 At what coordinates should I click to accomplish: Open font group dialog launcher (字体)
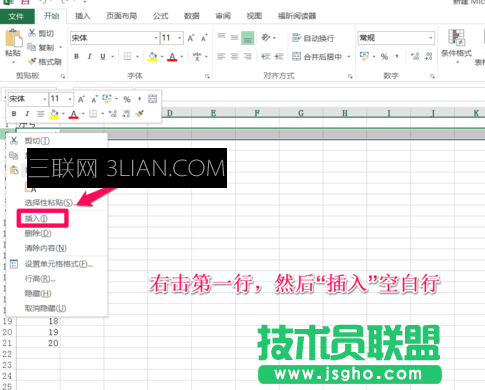(x=207, y=76)
